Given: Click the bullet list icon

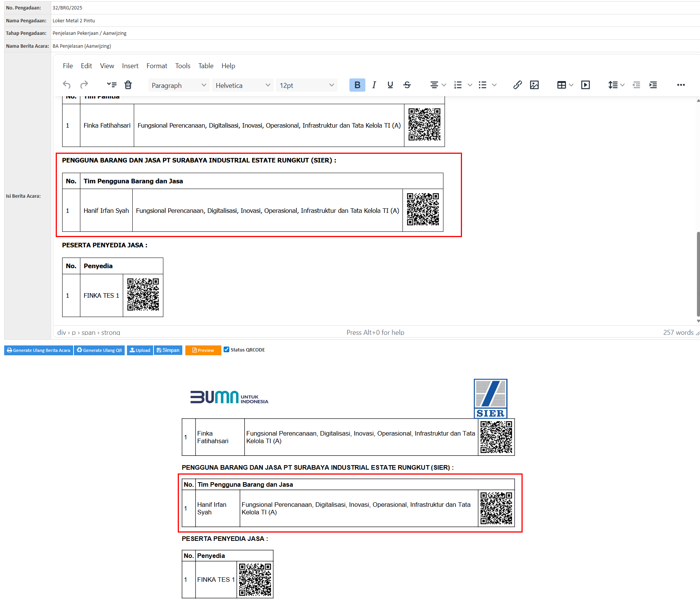Looking at the screenshot, I should tap(482, 85).
